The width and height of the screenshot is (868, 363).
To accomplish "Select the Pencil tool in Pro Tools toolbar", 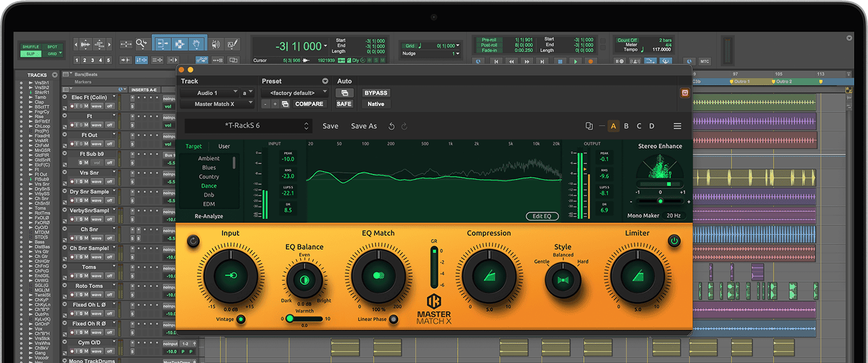I will (233, 44).
